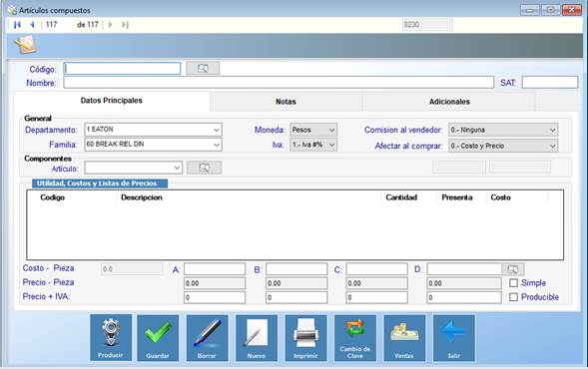The height and width of the screenshot is (369, 588).
Task: Click Guardar green checkmark button
Action: [158, 337]
